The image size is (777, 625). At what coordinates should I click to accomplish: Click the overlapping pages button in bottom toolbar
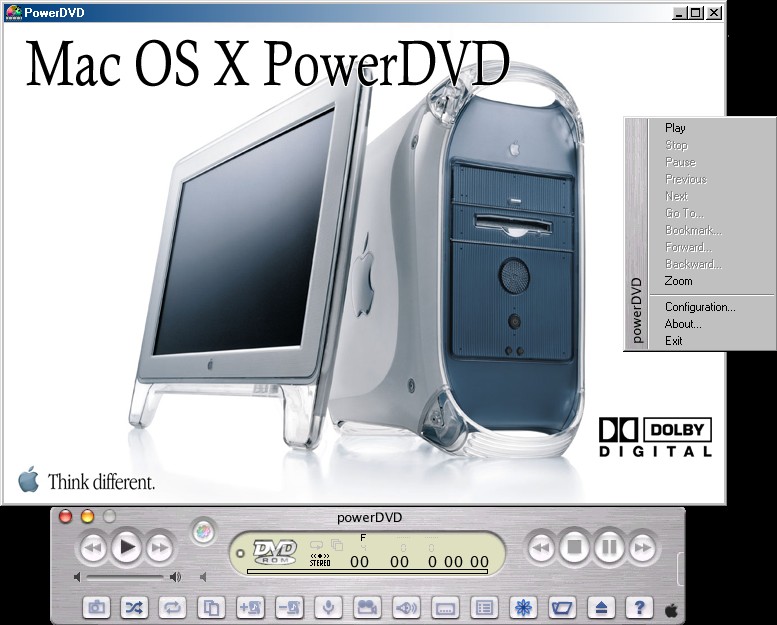coord(212,607)
